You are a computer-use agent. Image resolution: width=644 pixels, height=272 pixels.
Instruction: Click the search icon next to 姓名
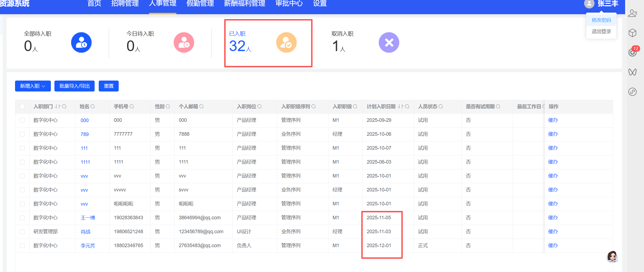pos(93,107)
